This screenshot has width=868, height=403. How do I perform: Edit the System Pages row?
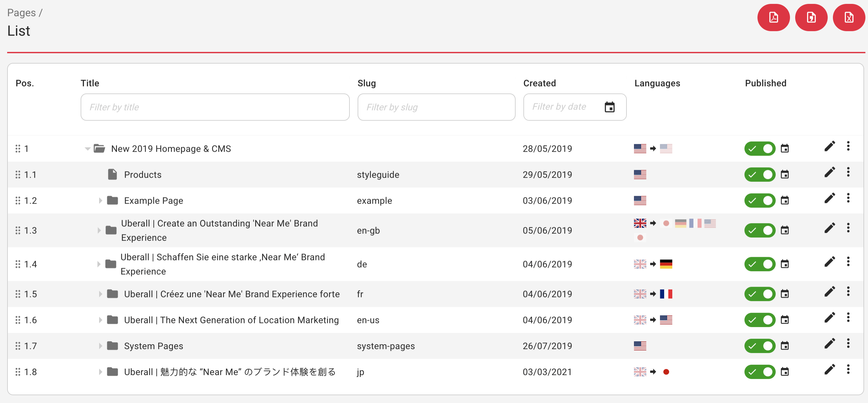pyautogui.click(x=830, y=343)
